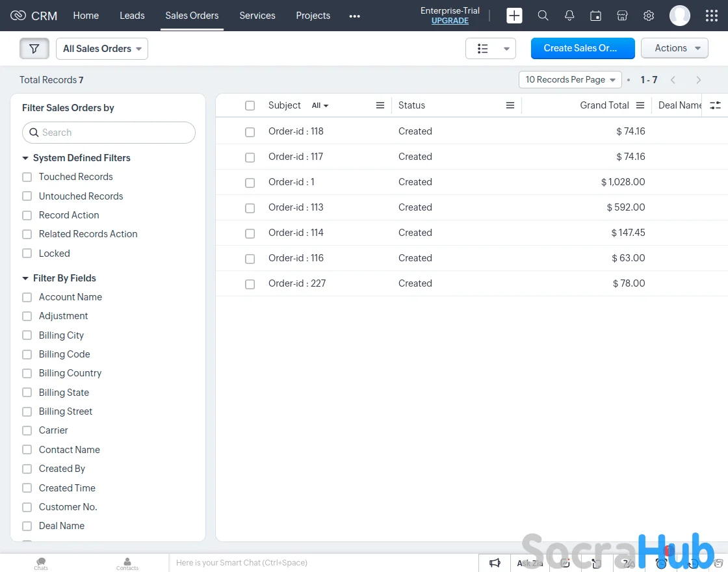Image resolution: width=728 pixels, height=572 pixels.
Task: Open the settings gear icon
Action: (x=648, y=16)
